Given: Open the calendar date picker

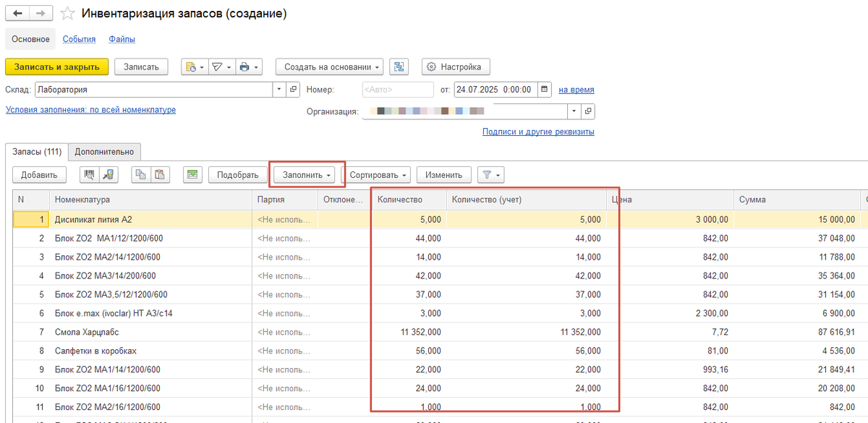Looking at the screenshot, I should [x=544, y=90].
